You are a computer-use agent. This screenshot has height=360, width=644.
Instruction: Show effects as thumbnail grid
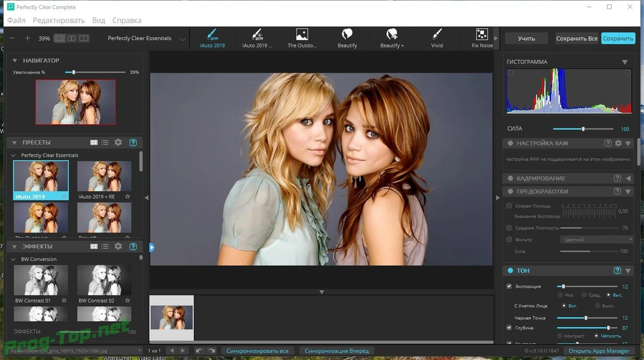point(94,246)
